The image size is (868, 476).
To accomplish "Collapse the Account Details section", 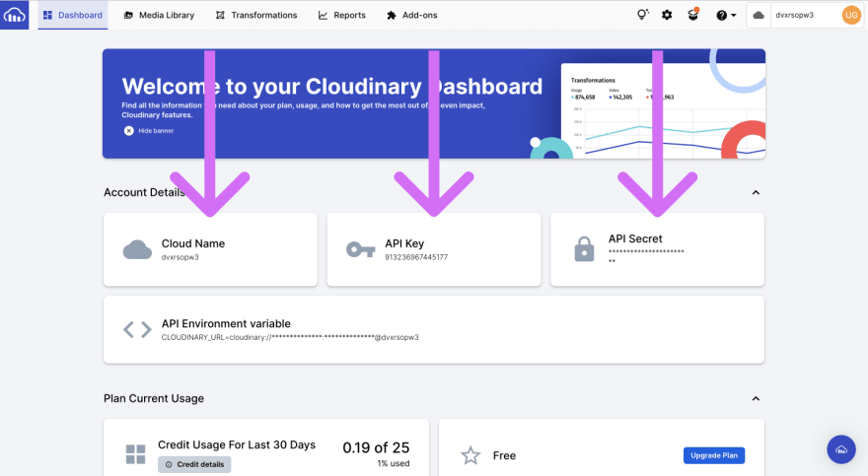I will tap(756, 192).
